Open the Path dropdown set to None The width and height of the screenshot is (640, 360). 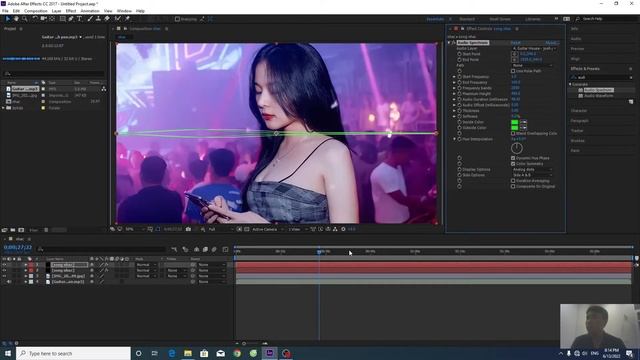[532, 65]
